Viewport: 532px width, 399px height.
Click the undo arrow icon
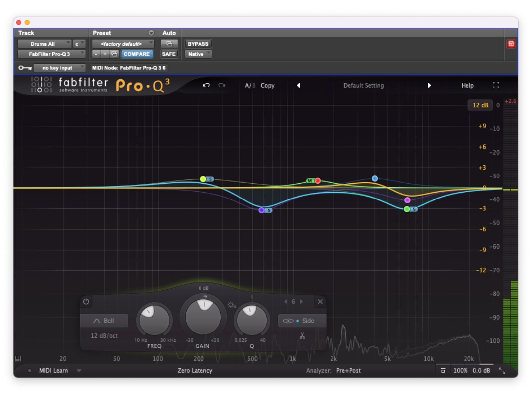pos(206,85)
